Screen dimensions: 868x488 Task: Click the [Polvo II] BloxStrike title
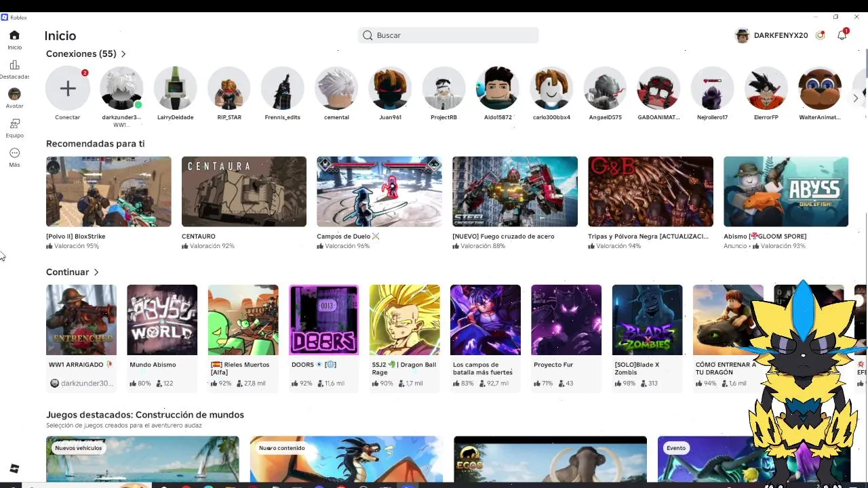click(75, 237)
